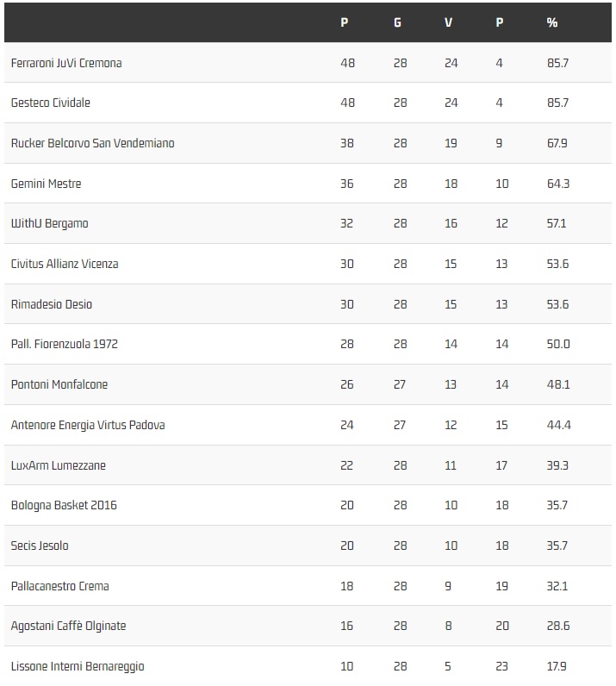Click Bologna Basket 2016 team name
The width and height of the screenshot is (616, 686).
click(x=64, y=505)
